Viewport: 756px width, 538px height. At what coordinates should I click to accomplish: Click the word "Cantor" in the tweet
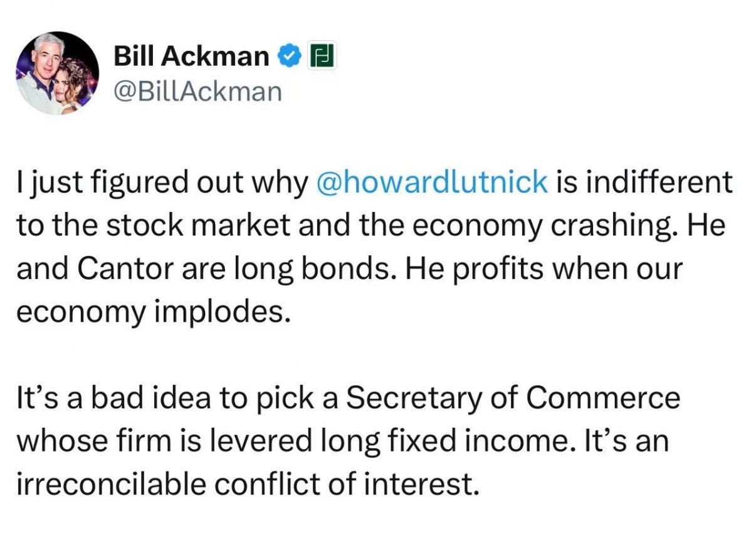(x=115, y=269)
